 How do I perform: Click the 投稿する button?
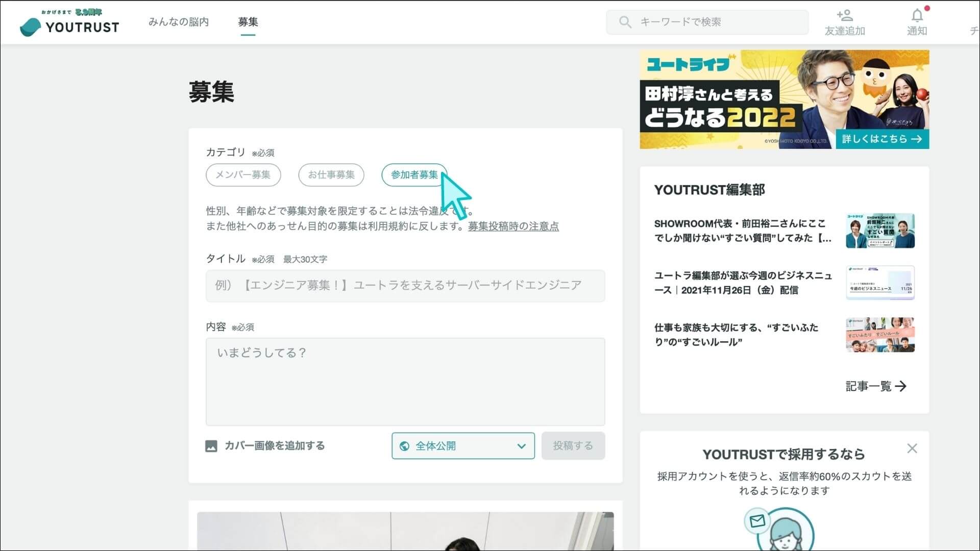pyautogui.click(x=573, y=445)
